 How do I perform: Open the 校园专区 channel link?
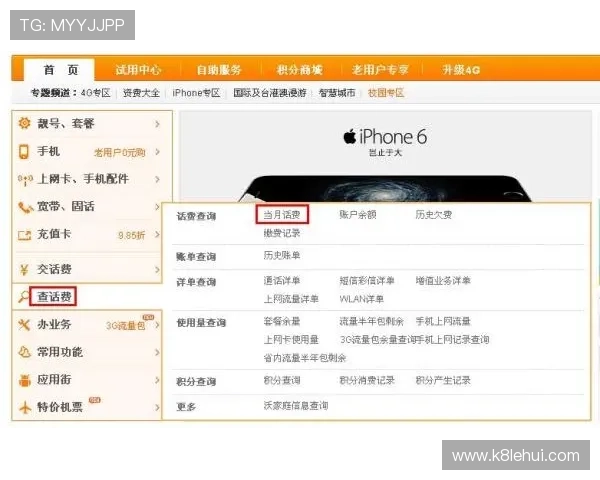click(386, 93)
